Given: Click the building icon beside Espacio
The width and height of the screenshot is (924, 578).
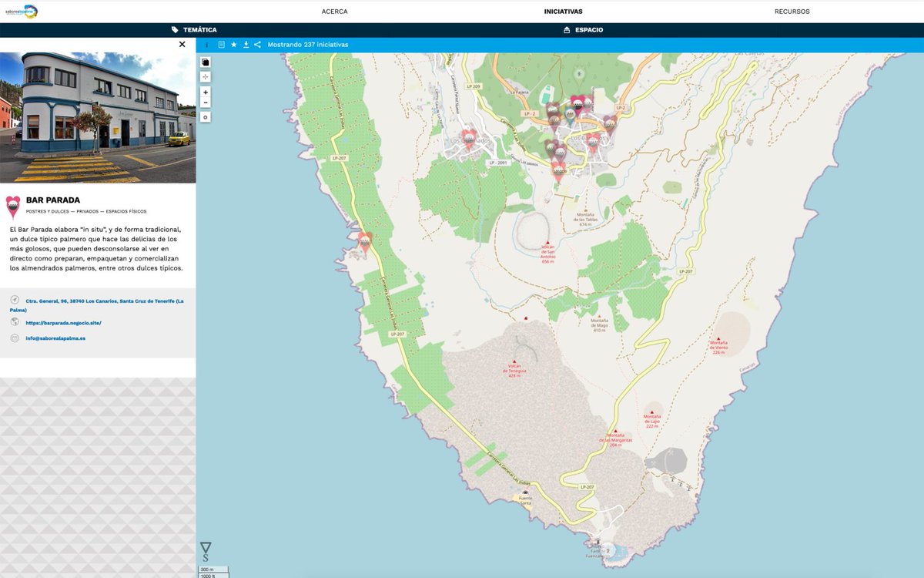Looking at the screenshot, I should (567, 30).
